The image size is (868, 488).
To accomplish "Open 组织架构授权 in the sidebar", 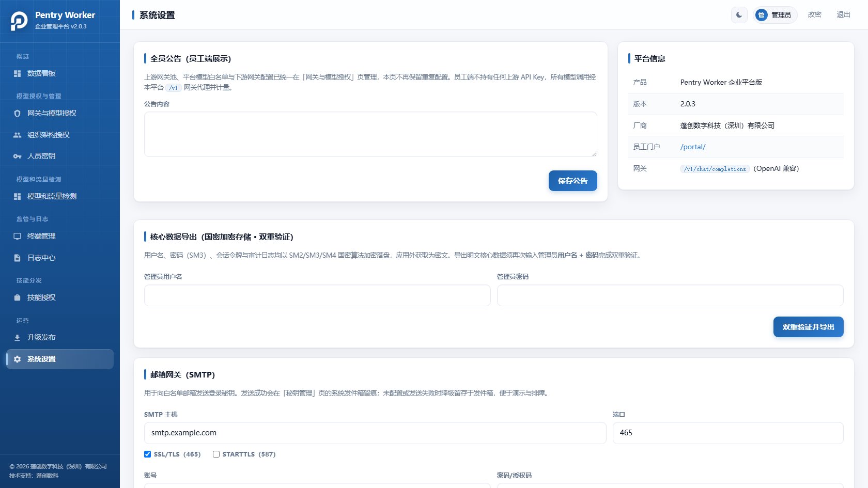I will 60,135.
